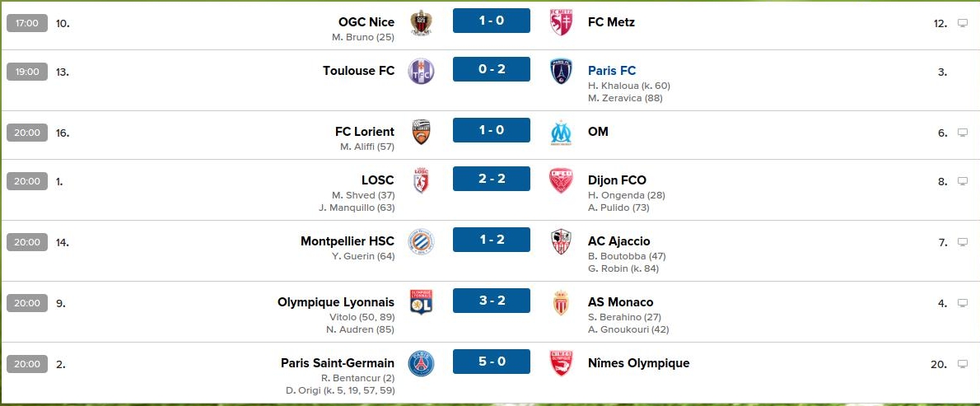
Task: Click the Nîmes Olympique team name
Action: pyautogui.click(x=638, y=363)
